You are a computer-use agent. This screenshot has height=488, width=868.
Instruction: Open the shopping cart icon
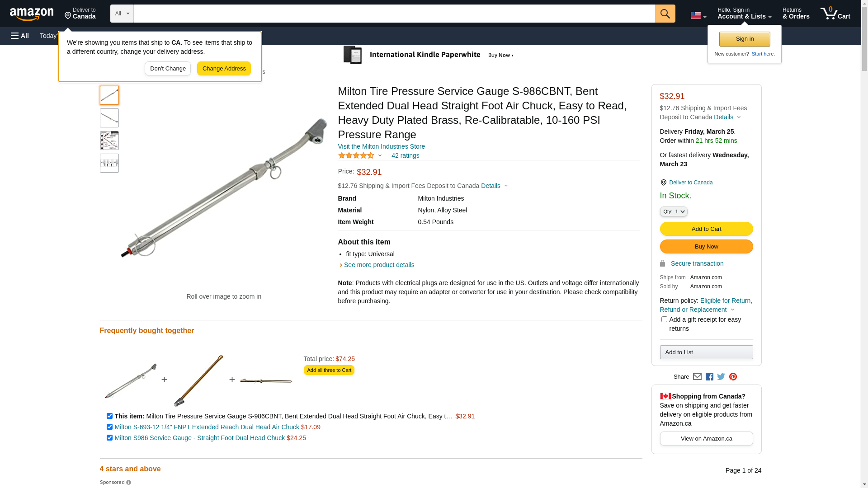click(x=835, y=14)
